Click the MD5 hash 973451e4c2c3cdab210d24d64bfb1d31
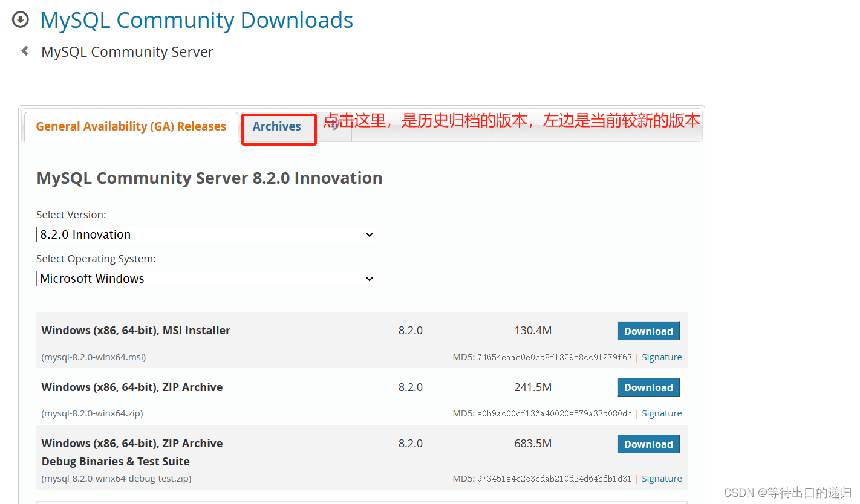 555,479
